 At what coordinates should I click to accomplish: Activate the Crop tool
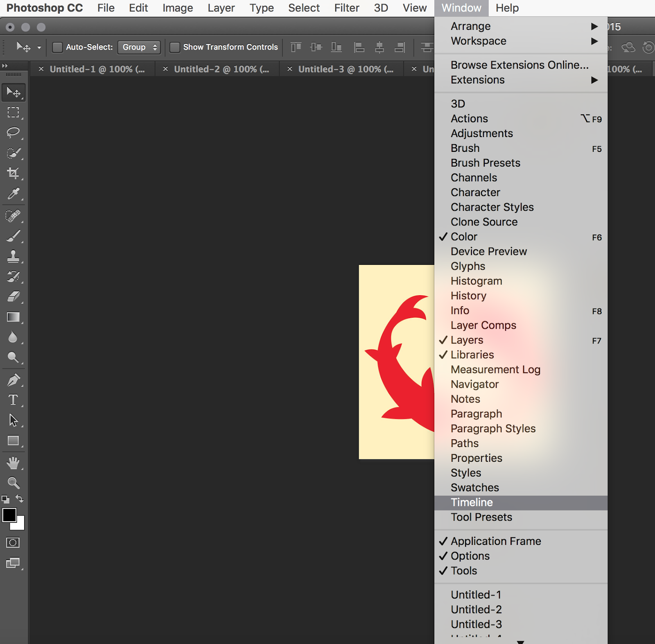[x=14, y=173]
